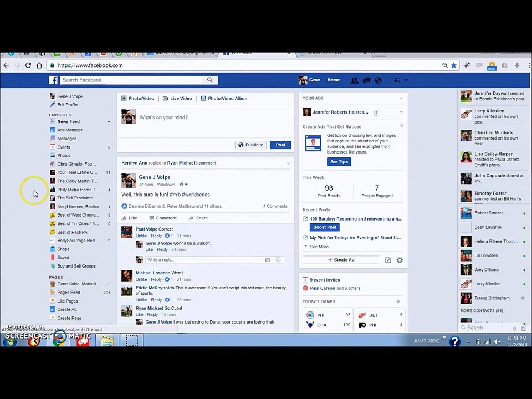Click the search magnifier in Facebook search bar
Viewport: 532px width, 399px height.
(x=209, y=80)
